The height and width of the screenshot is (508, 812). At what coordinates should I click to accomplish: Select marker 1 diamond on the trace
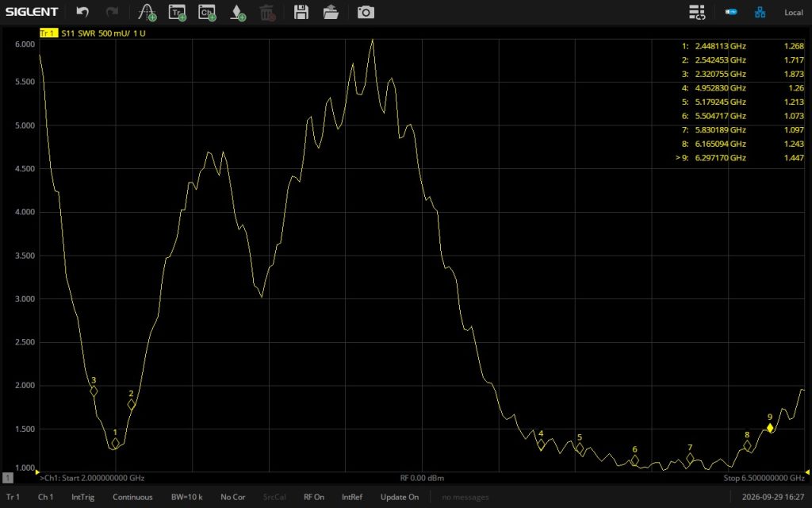(x=115, y=443)
